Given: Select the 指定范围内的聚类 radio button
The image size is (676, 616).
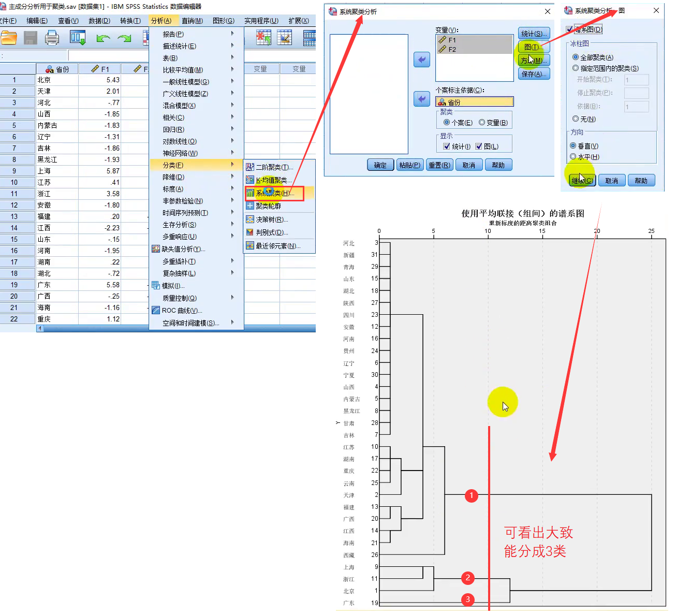Looking at the screenshot, I should tap(576, 68).
